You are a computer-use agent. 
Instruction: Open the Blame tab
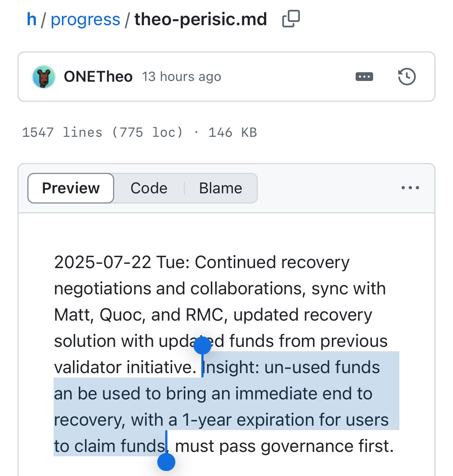tap(220, 188)
